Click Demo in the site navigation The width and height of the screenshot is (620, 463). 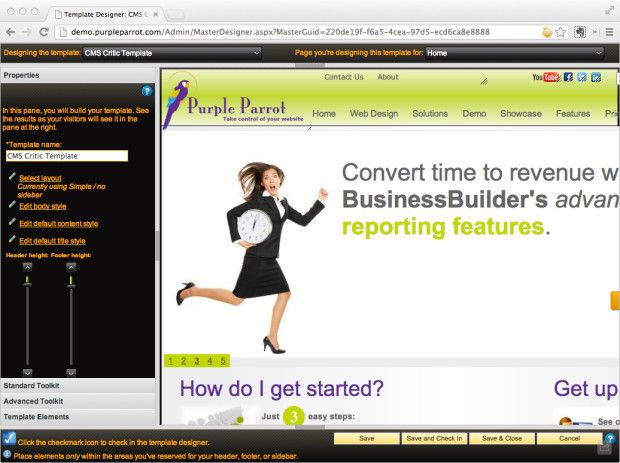pyautogui.click(x=474, y=113)
